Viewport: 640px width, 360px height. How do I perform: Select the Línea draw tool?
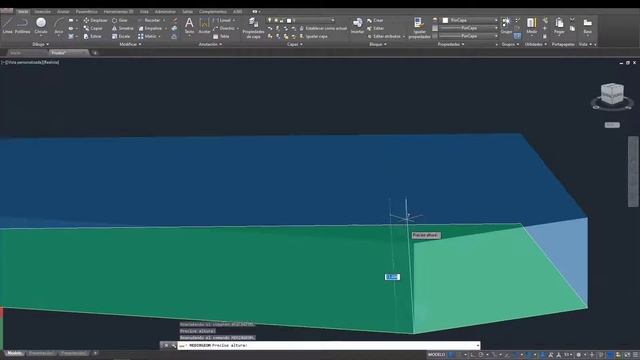(x=7, y=25)
